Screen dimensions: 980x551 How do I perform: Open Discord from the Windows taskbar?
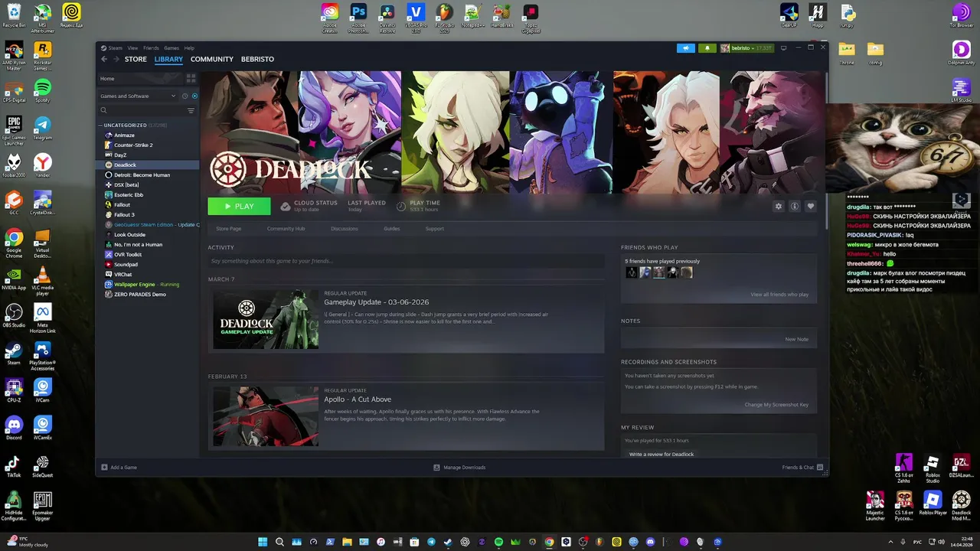[x=650, y=542]
